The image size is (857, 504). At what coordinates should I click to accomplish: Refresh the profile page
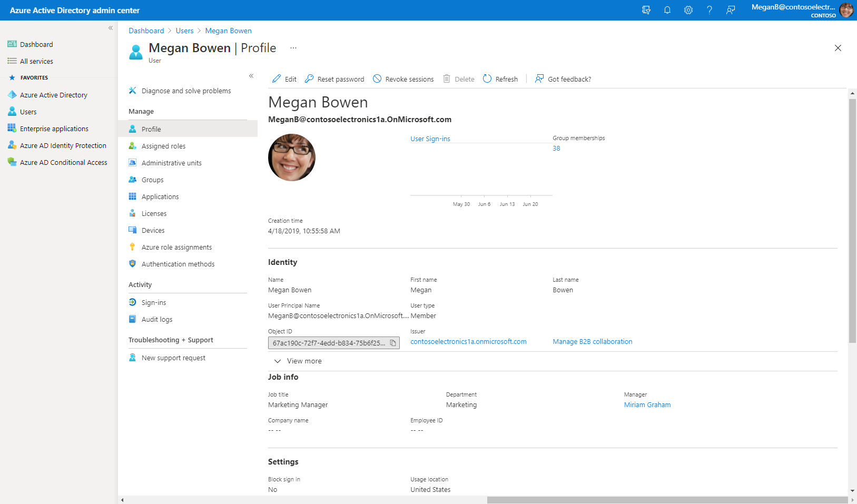[500, 79]
